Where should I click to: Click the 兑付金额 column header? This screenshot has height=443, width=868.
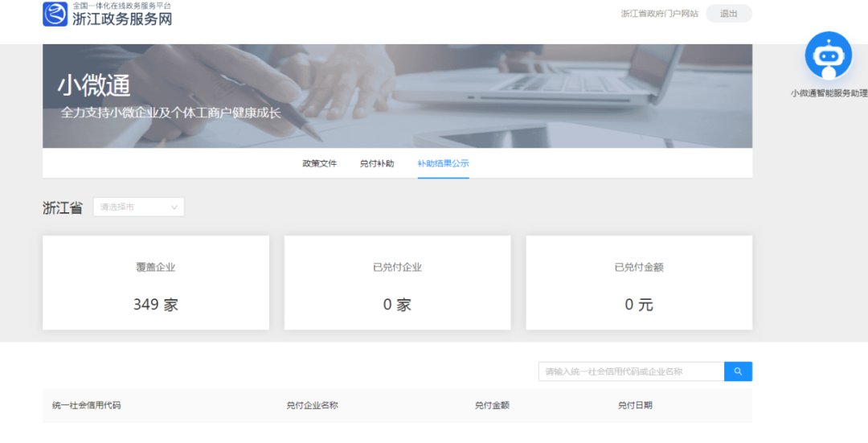(492, 405)
